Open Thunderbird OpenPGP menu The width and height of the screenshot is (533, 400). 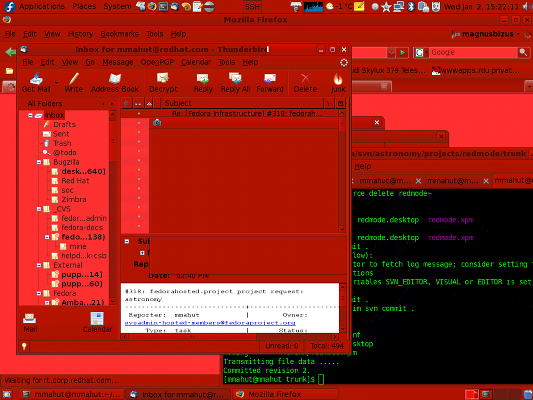pyautogui.click(x=157, y=62)
